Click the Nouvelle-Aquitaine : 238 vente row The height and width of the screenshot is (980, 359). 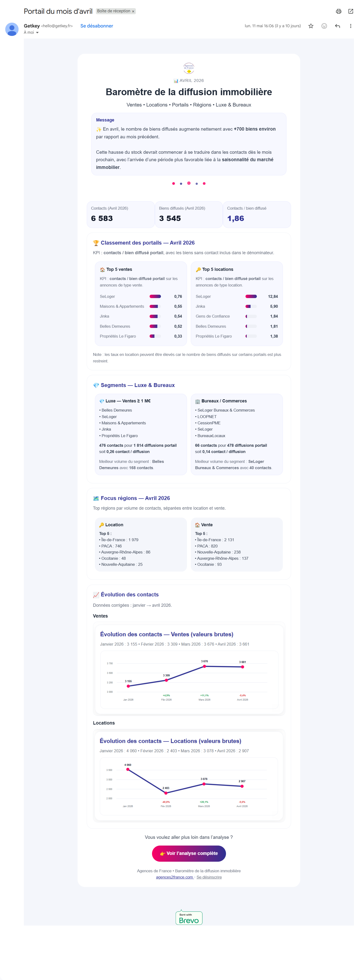click(x=218, y=552)
